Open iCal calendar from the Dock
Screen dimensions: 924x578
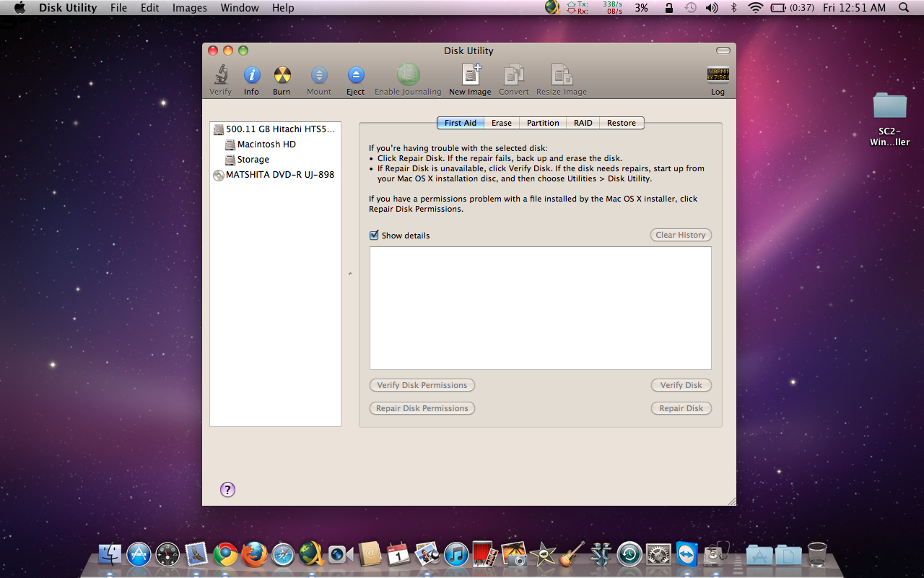(x=398, y=554)
